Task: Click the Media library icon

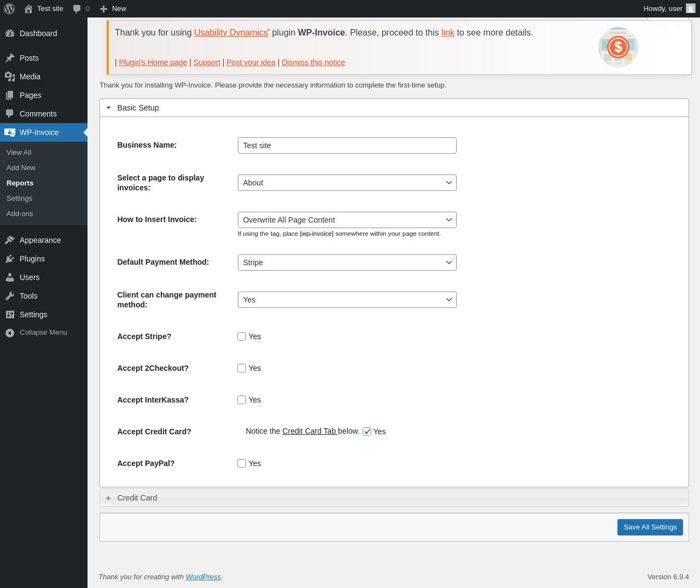Action: (x=10, y=77)
